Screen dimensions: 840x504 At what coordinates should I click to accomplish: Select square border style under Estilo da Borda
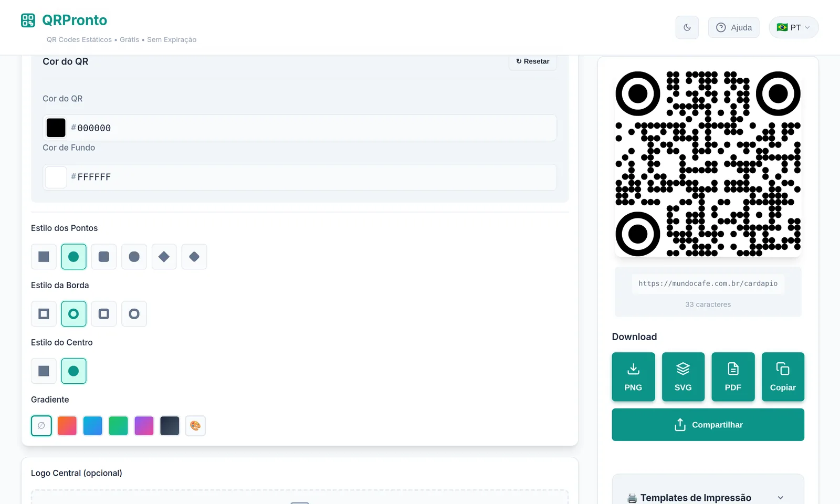44,314
